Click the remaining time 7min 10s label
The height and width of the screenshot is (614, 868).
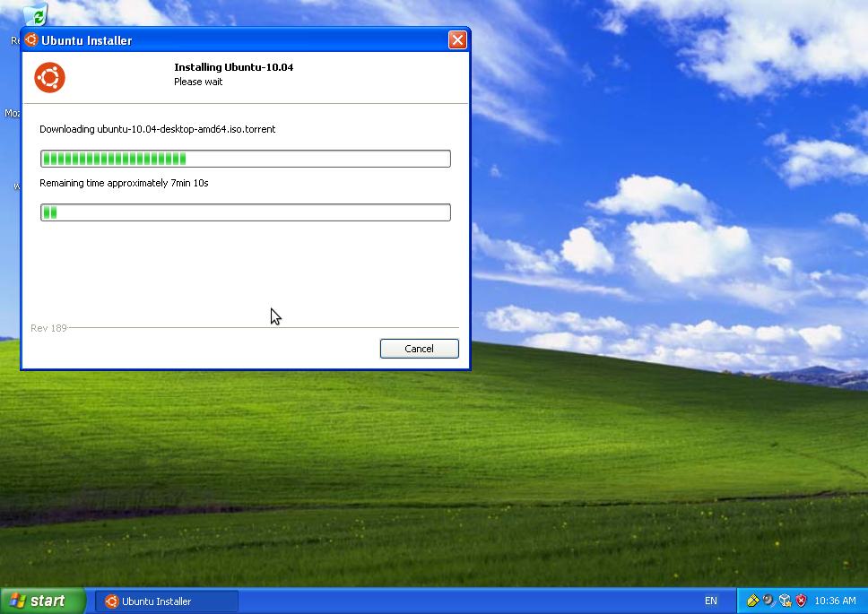123,182
